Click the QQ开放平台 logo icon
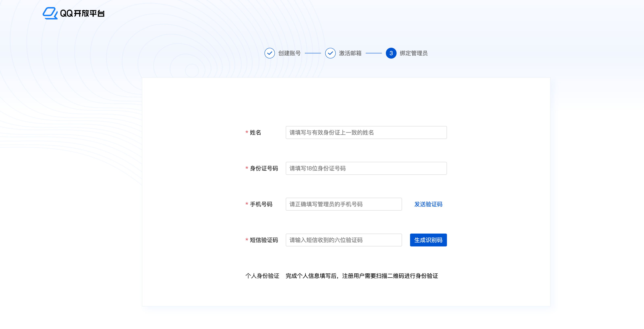This screenshot has width=644, height=329. click(x=50, y=13)
